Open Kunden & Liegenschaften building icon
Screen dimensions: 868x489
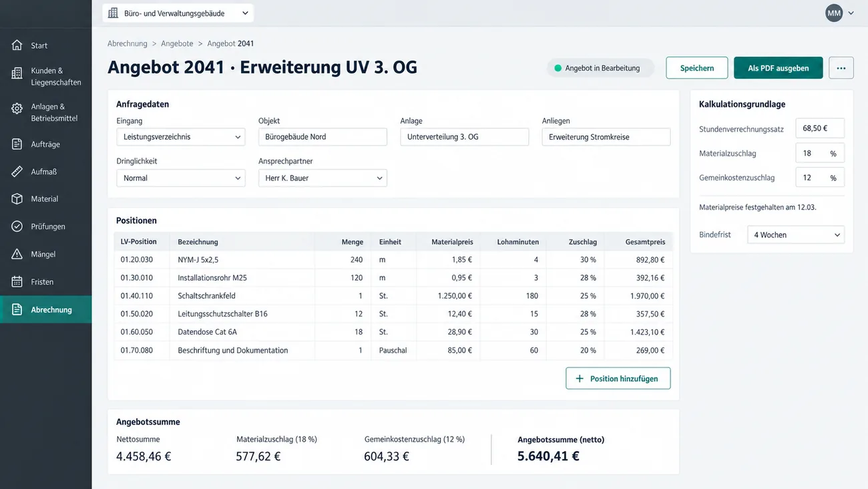(x=17, y=73)
